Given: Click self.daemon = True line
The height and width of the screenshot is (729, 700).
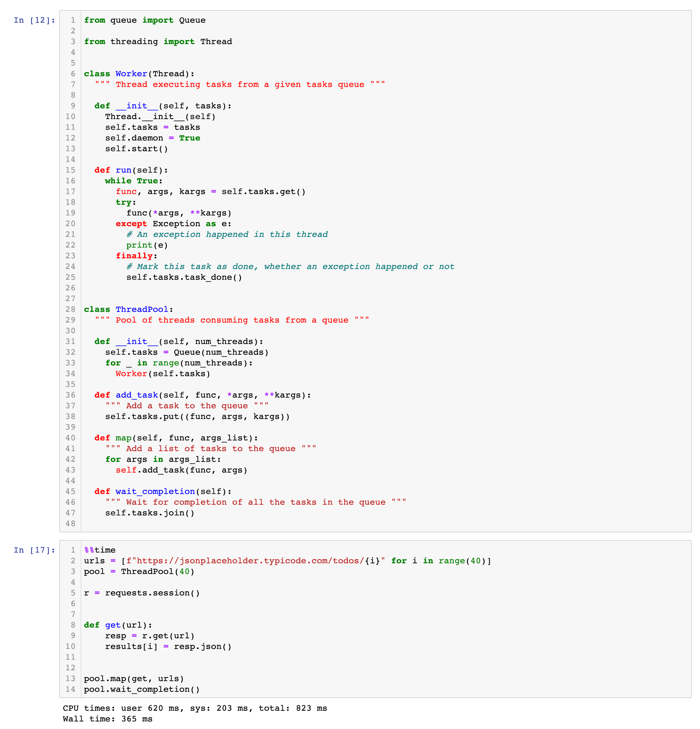Looking at the screenshot, I should coord(152,138).
